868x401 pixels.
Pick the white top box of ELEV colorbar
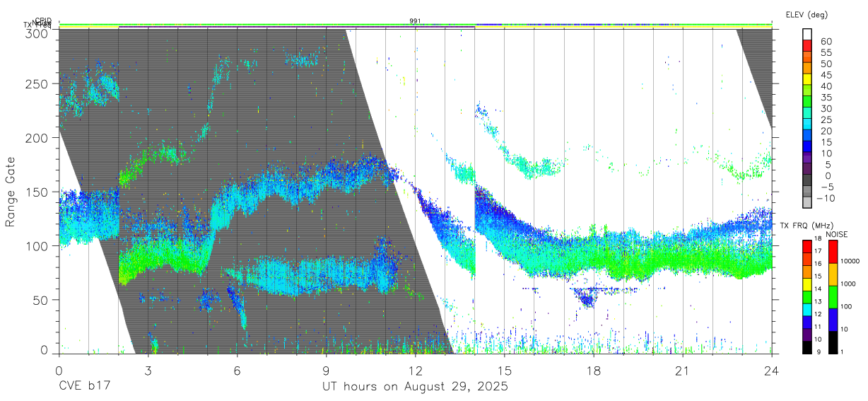(x=807, y=34)
